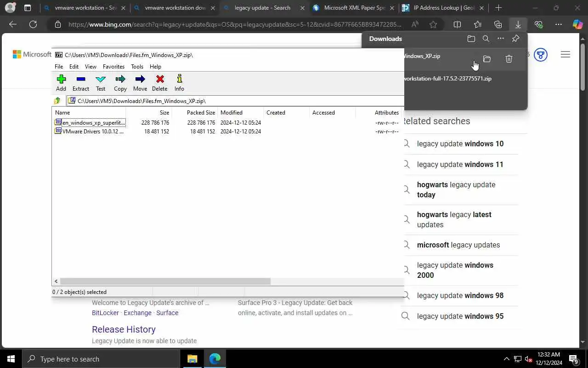Viewport: 588px width, 368px height.
Task: Toggle Edge split screen icon
Action: (x=458, y=24)
